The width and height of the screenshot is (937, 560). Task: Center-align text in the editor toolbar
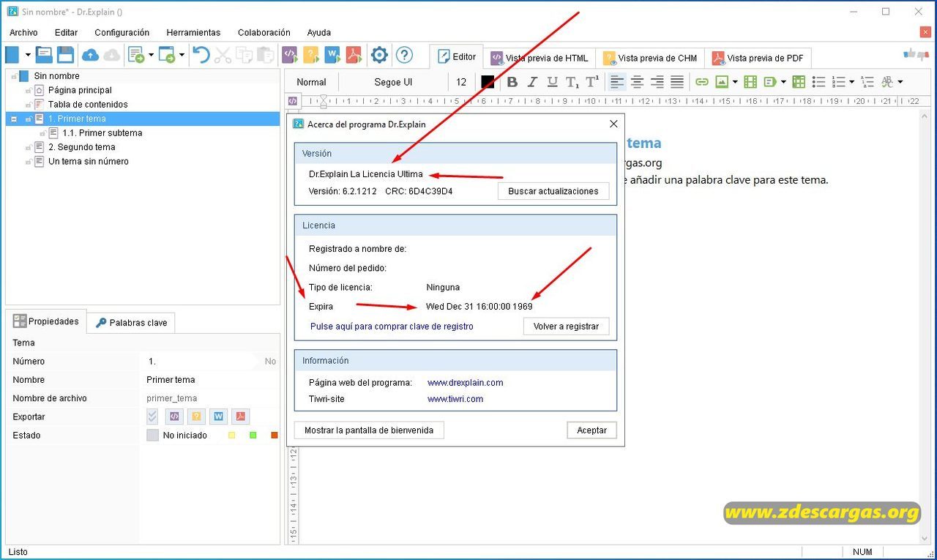tap(638, 82)
